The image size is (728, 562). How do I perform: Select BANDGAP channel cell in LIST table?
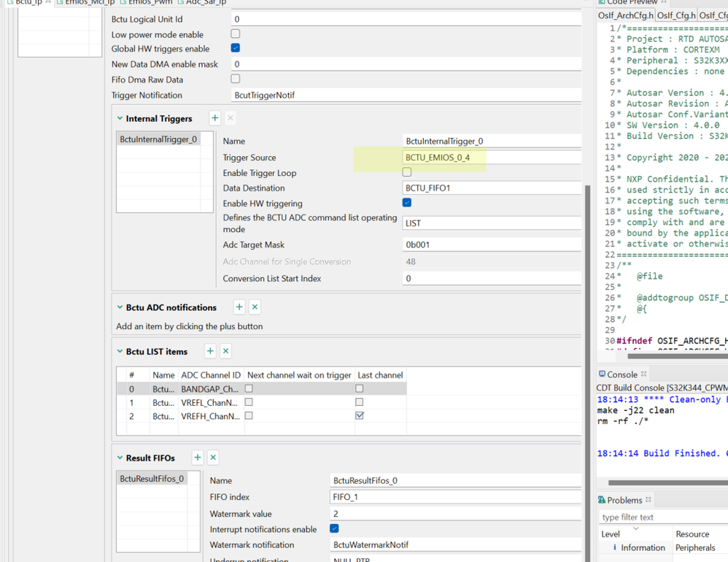pos(211,389)
